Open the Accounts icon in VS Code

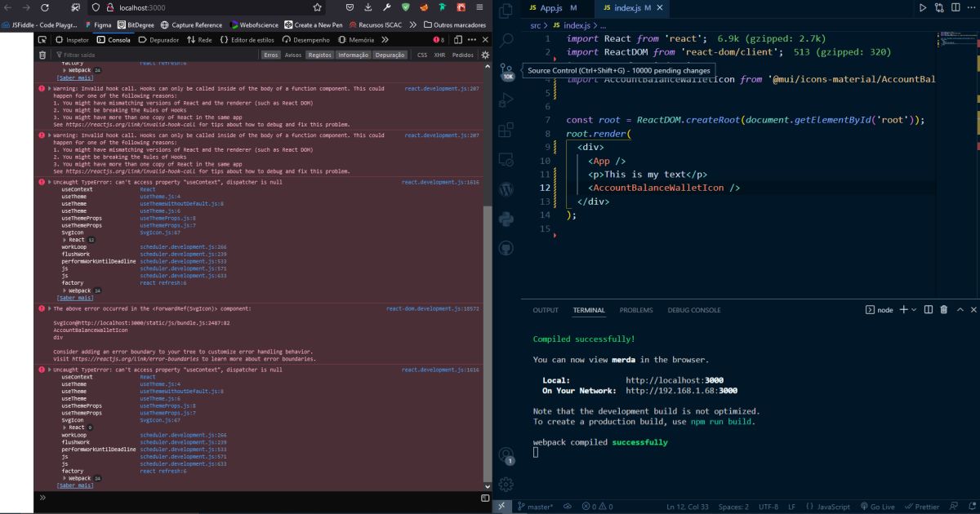point(506,455)
